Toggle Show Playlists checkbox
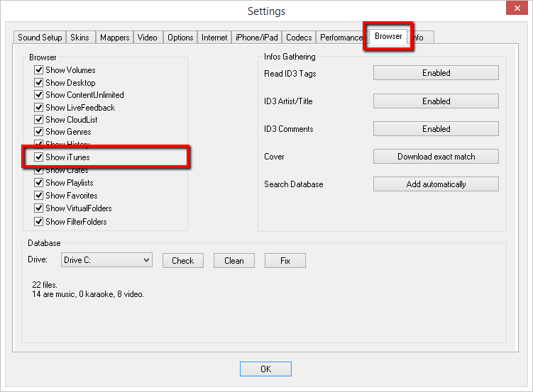 [39, 183]
